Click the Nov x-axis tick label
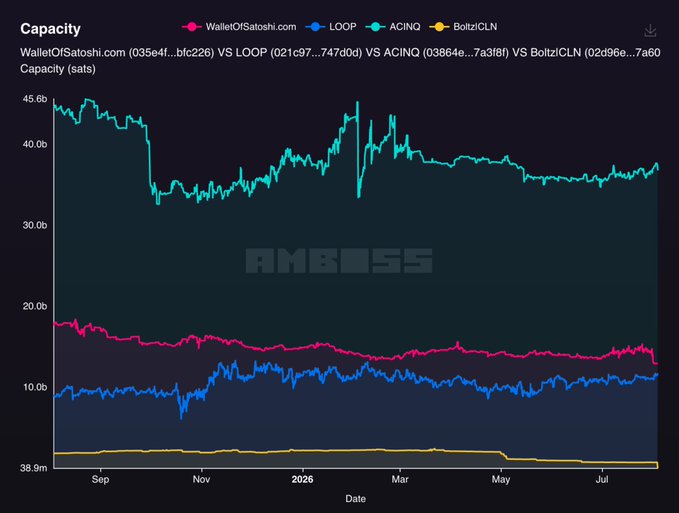This screenshot has height=513, width=679. 201,480
